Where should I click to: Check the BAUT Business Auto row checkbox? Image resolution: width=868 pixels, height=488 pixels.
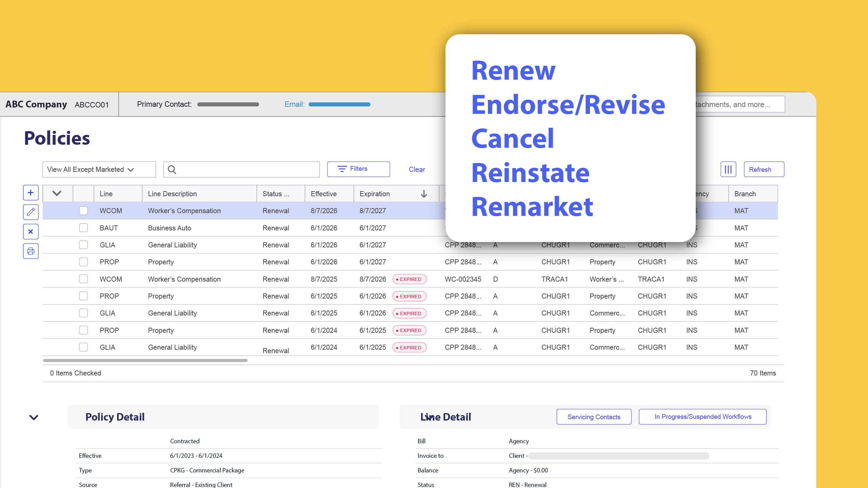click(x=83, y=228)
